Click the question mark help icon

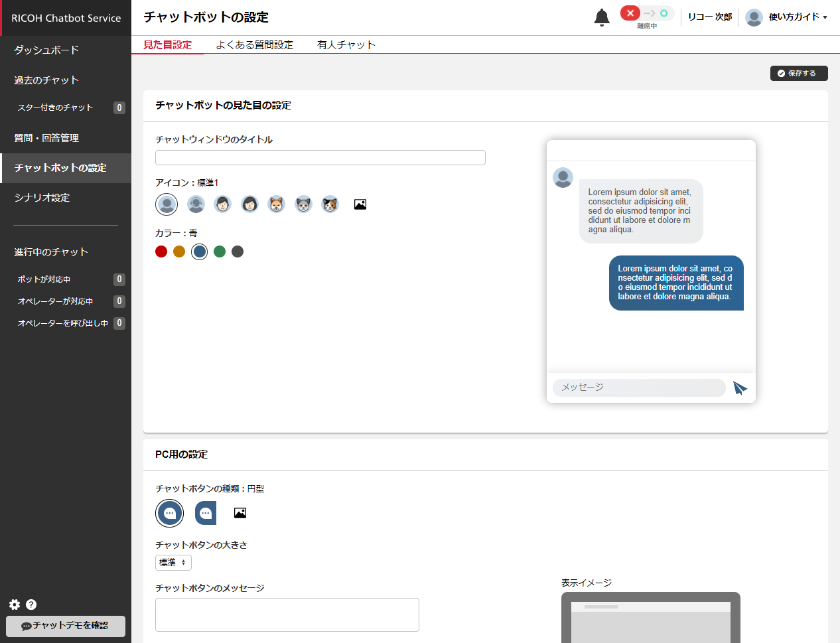pyautogui.click(x=31, y=605)
